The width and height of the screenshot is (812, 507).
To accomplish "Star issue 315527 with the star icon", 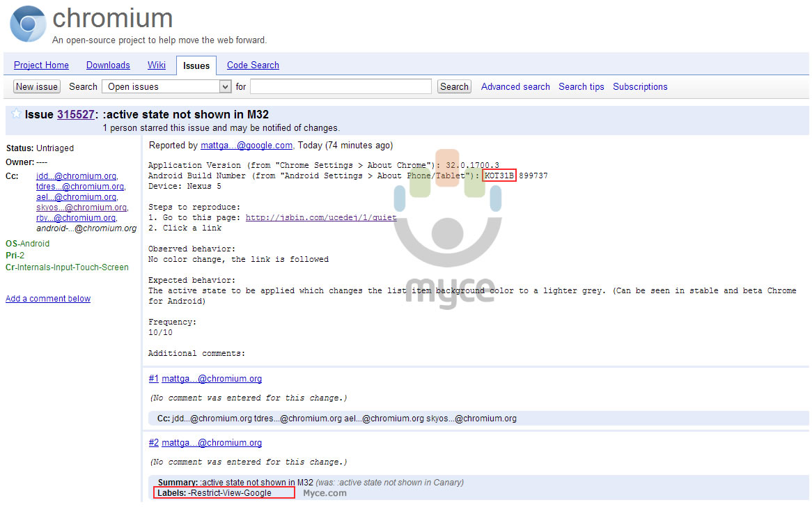I will 16,114.
